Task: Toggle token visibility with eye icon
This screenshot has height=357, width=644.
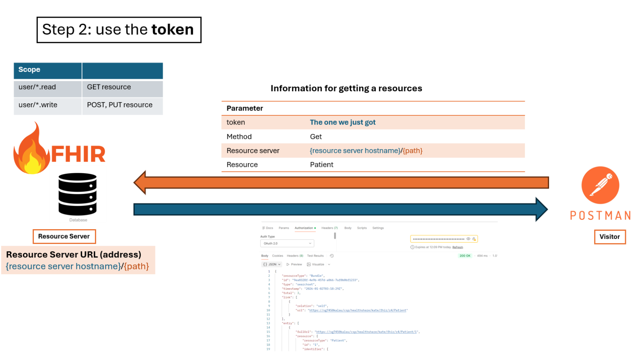Action: (468, 239)
